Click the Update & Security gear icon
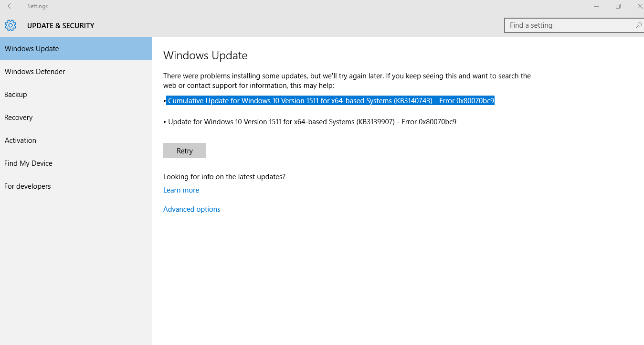Image resolution: width=644 pixels, height=345 pixels. [x=11, y=25]
